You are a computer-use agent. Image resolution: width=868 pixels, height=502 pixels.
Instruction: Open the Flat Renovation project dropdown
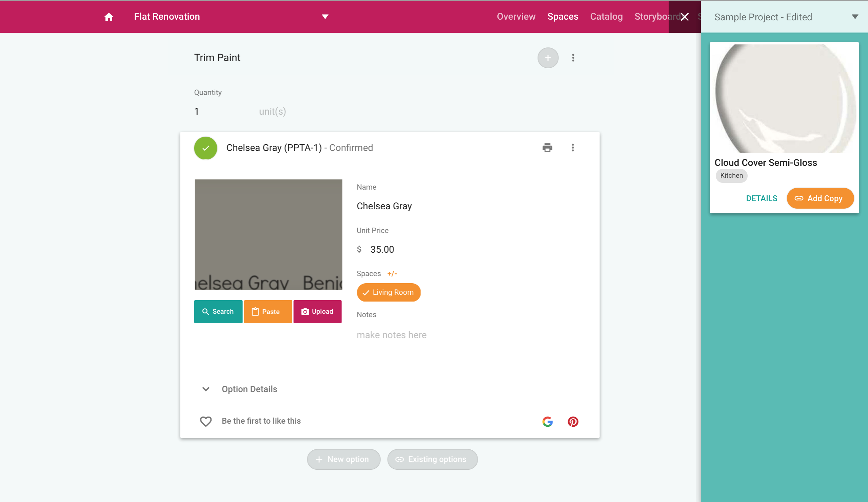click(x=325, y=17)
